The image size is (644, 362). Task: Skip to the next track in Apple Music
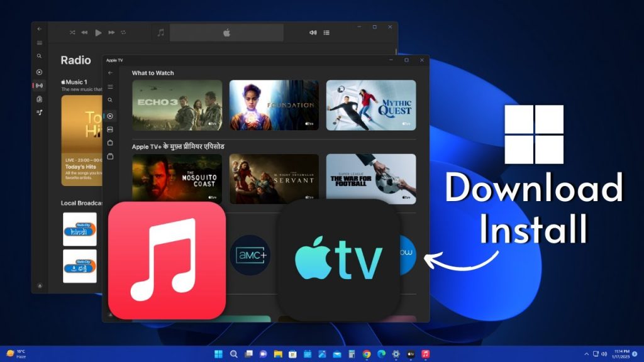coord(111,33)
